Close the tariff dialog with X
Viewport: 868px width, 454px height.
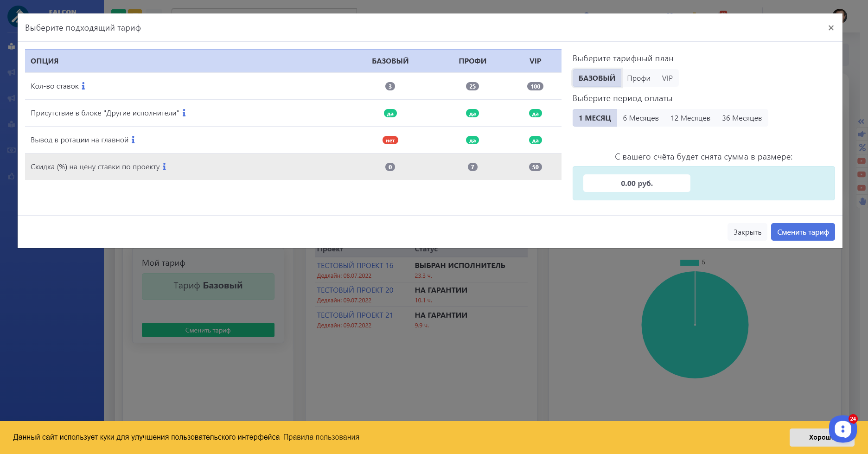831,28
